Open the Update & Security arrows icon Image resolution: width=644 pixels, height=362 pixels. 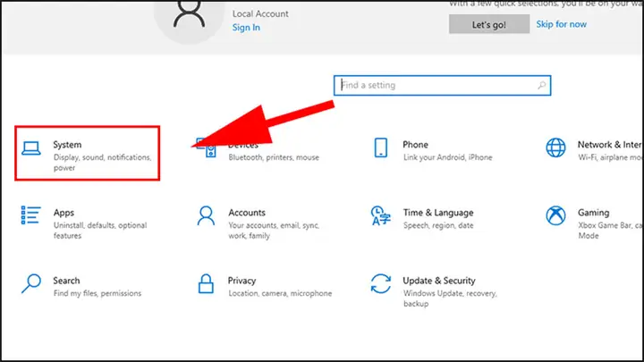pyautogui.click(x=381, y=283)
